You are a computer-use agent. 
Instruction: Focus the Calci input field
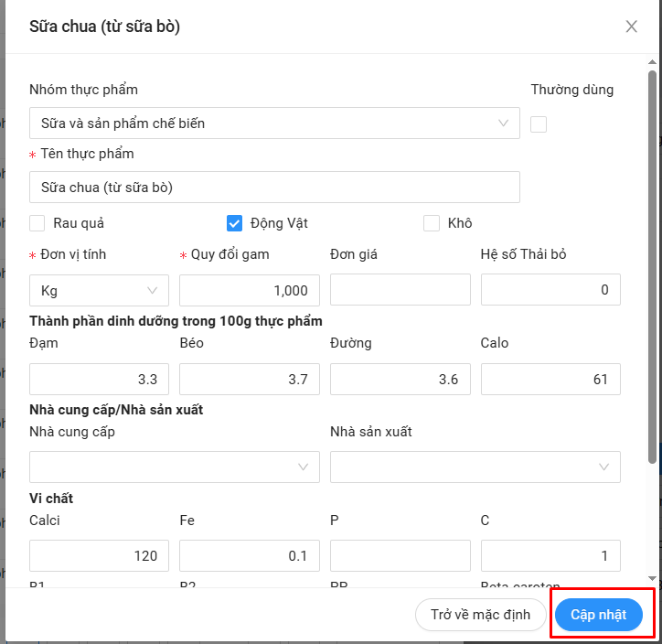pyautogui.click(x=99, y=555)
